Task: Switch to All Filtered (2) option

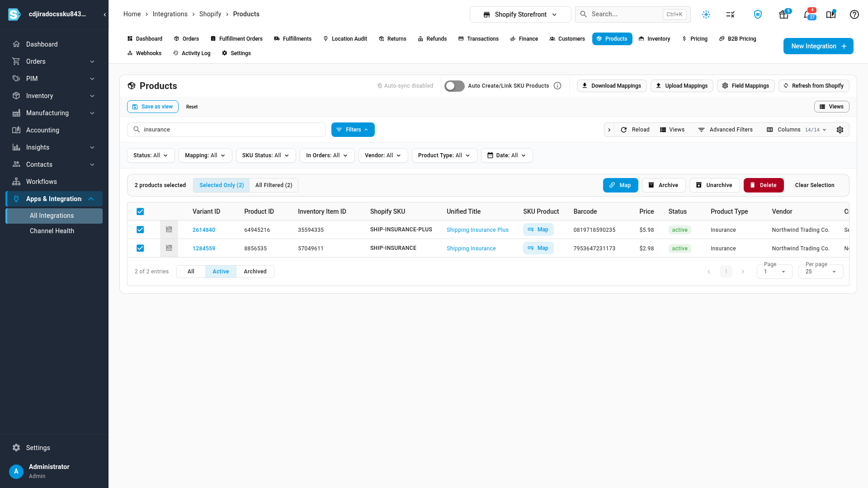Action: tap(274, 185)
